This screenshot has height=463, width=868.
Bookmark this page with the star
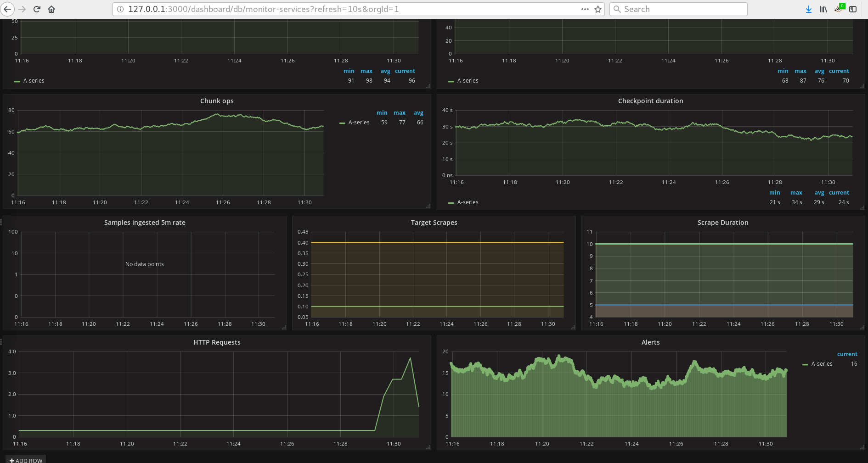(x=598, y=9)
